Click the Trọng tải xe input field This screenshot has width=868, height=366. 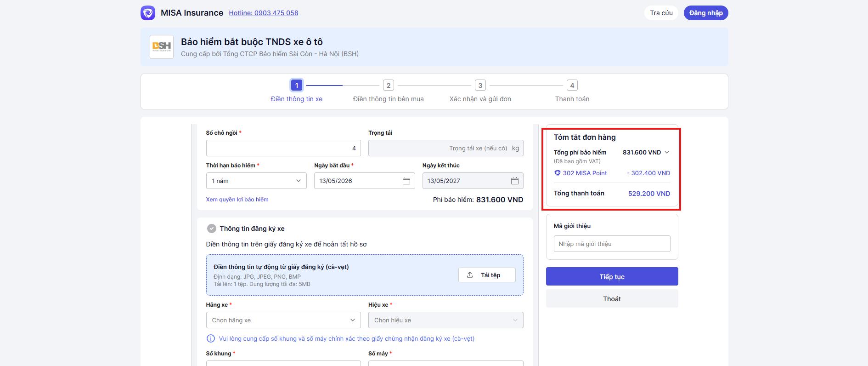click(x=445, y=148)
